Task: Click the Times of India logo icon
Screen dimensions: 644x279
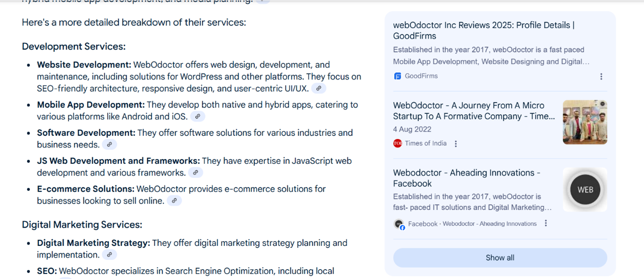Action: (397, 143)
